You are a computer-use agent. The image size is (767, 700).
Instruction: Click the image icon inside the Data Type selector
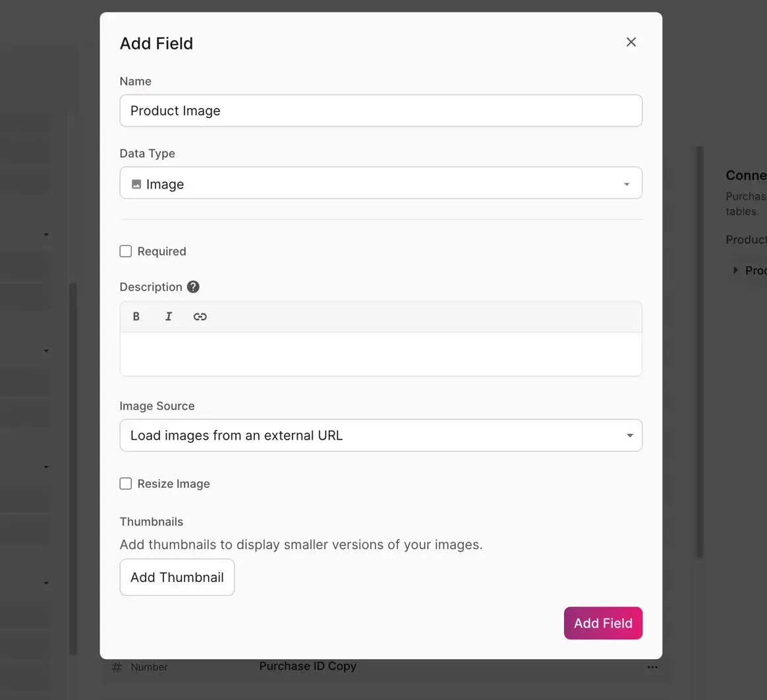[x=132, y=184]
